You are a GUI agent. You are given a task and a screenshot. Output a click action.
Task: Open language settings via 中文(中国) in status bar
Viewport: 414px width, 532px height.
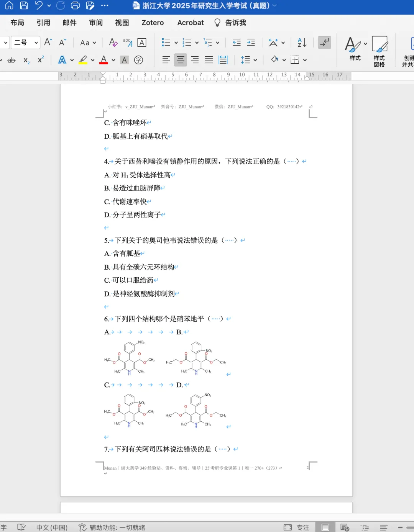pos(52,527)
